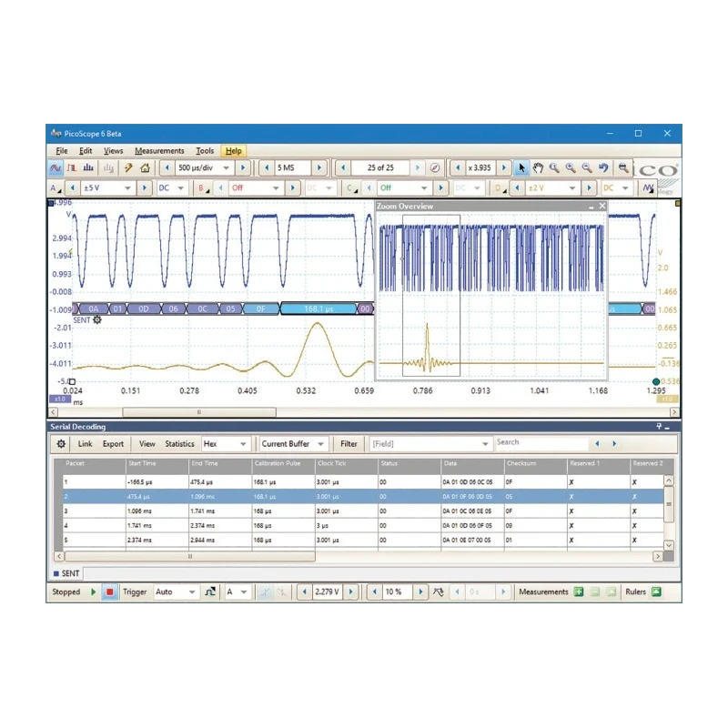Select the window zoom magnifier tool
Viewport: 728px width, 728px height.
point(554,168)
